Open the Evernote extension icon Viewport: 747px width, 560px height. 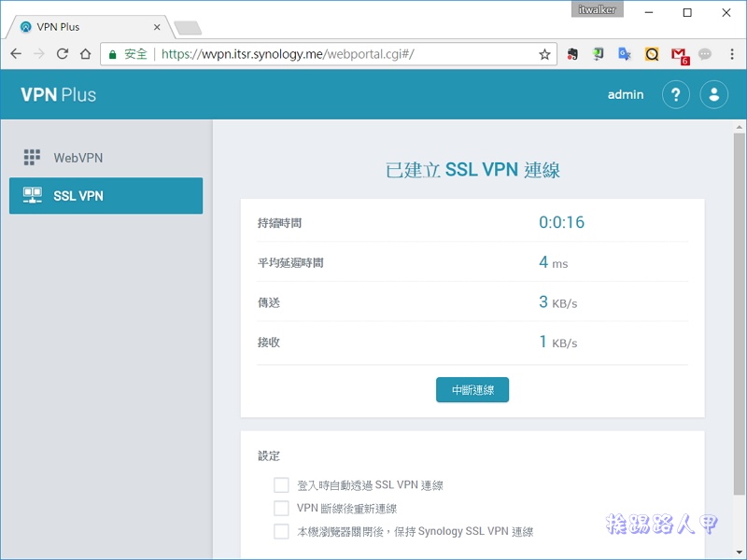click(x=572, y=54)
